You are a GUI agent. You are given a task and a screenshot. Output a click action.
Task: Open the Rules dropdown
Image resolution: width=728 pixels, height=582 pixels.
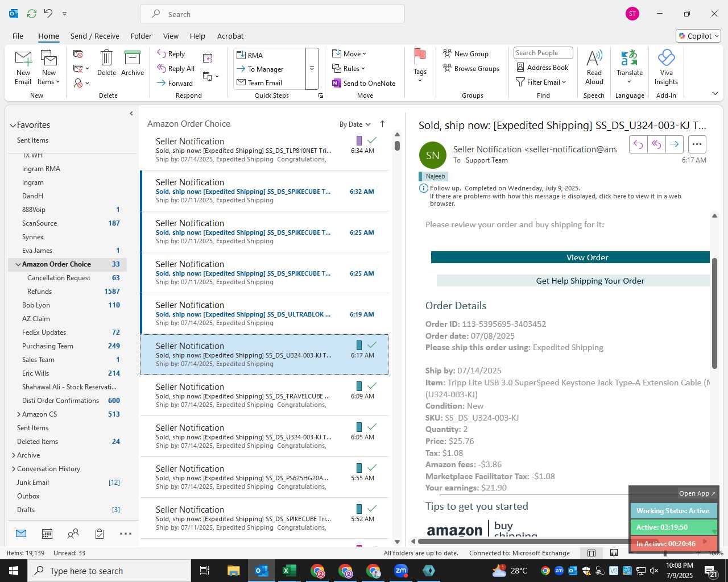click(349, 69)
